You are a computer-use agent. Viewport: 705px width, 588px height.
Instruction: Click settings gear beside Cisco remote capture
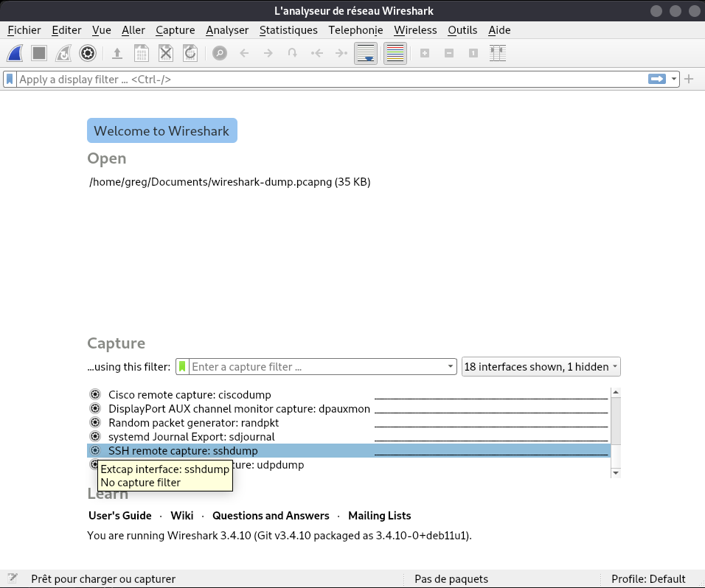click(95, 395)
